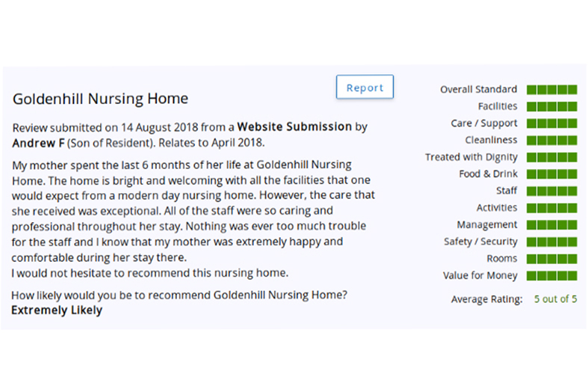This screenshot has width=588, height=389.
Task: Click the bold 'Website Submission' text
Action: 294,126
